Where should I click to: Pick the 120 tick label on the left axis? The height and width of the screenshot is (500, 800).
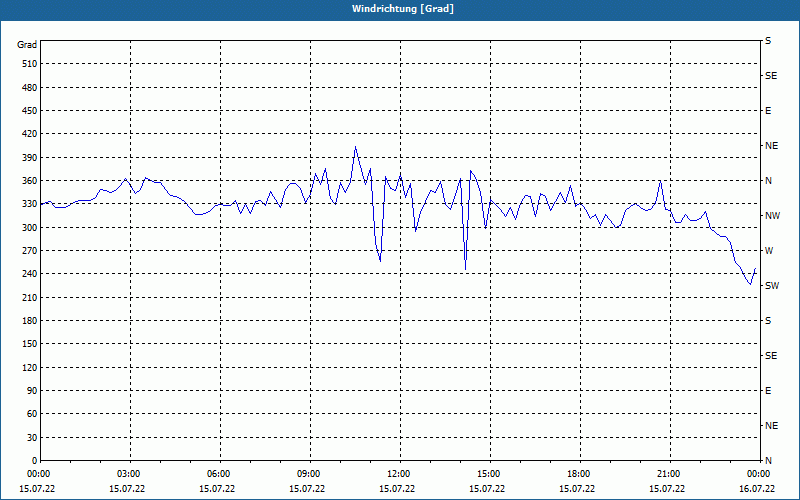pos(30,367)
